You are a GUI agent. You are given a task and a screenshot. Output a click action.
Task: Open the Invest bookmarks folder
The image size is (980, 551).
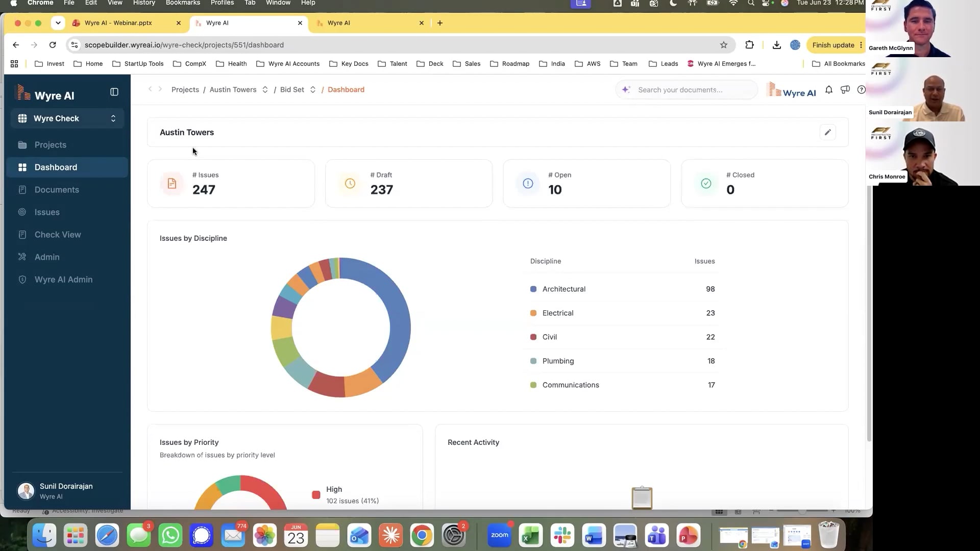(50, 64)
